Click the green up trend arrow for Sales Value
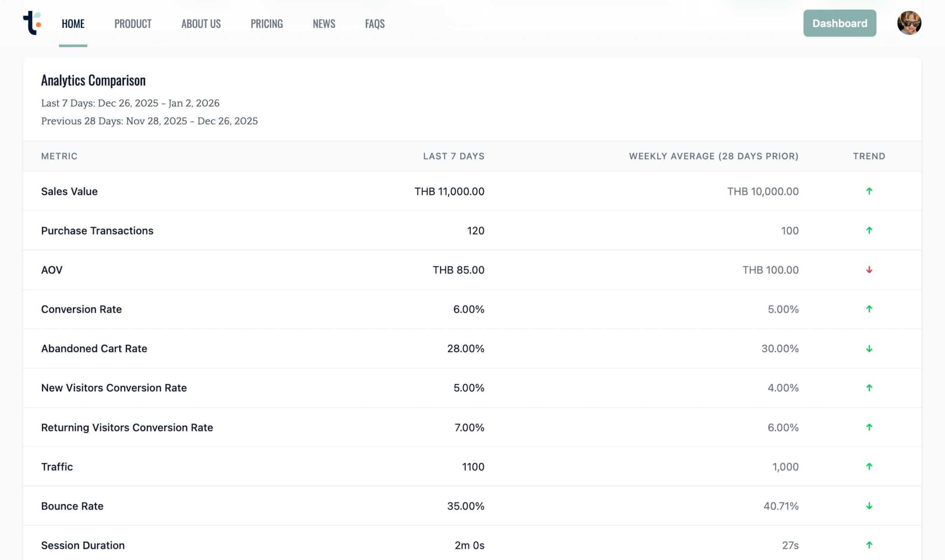The height and width of the screenshot is (560, 945). 869,191
